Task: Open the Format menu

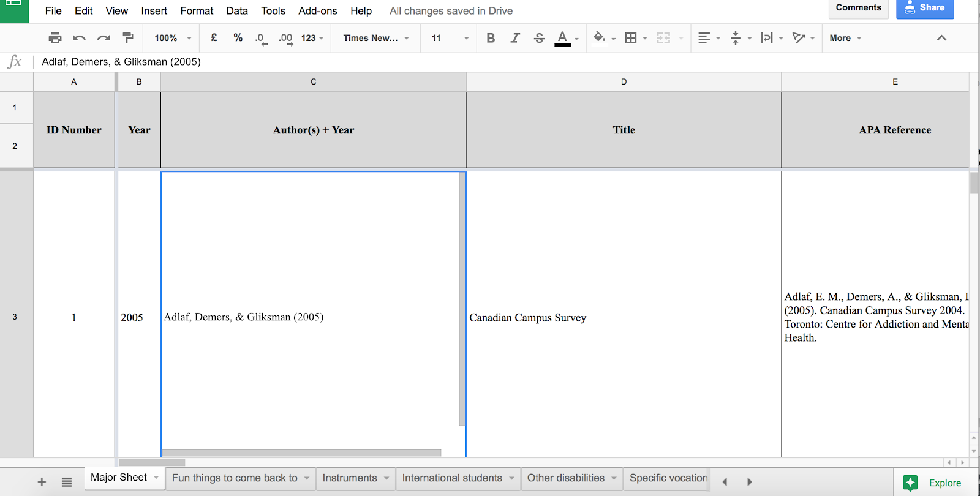Action: tap(197, 10)
